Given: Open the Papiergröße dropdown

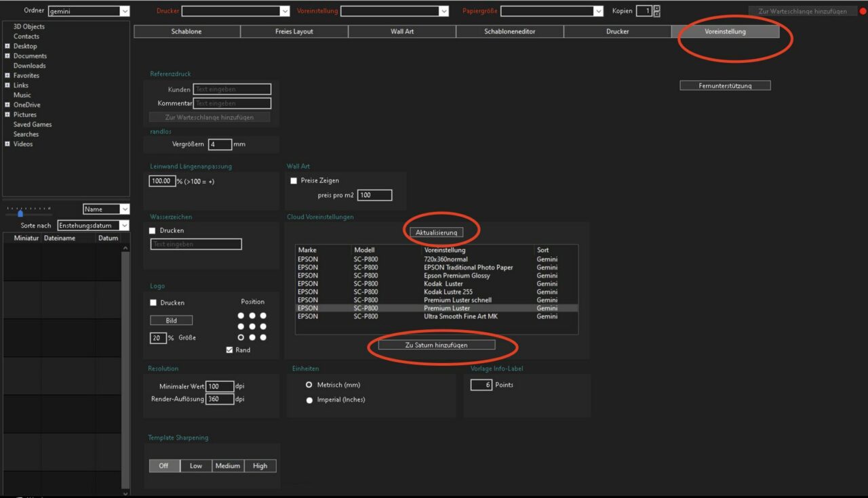Looking at the screenshot, I should tap(598, 12).
